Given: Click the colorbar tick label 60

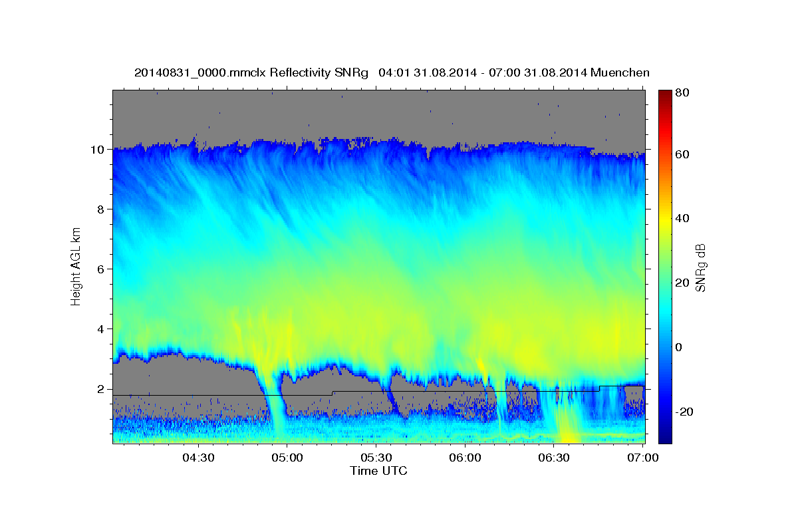Looking at the screenshot, I should click(682, 154).
